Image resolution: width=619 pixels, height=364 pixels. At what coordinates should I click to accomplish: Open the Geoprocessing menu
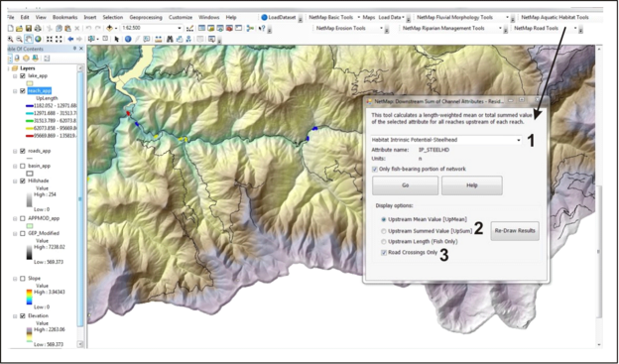146,18
